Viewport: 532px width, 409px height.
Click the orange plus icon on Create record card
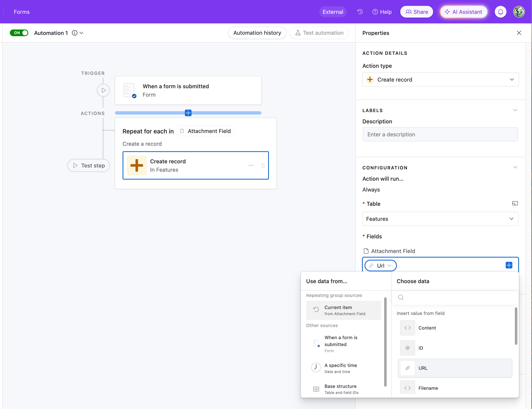pos(137,166)
